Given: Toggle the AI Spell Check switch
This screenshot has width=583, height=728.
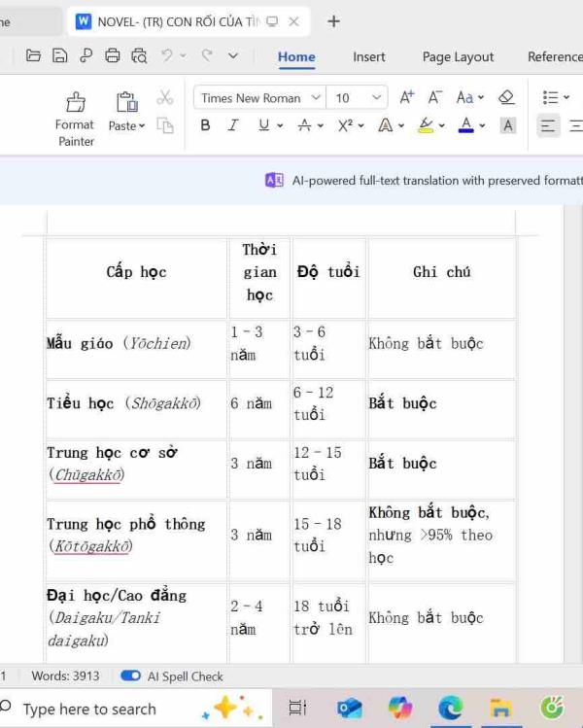Looking at the screenshot, I should click(x=130, y=676).
